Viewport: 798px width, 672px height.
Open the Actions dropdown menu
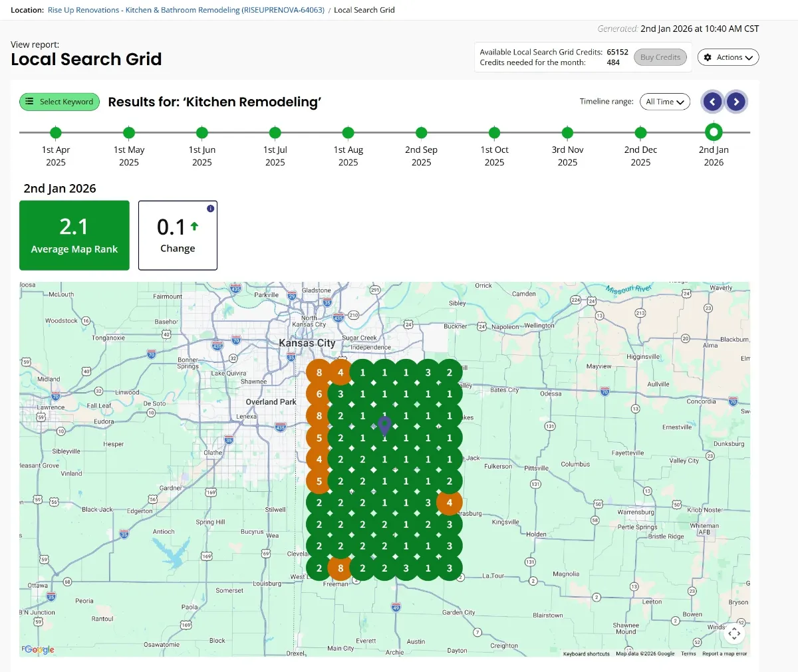[x=728, y=57]
